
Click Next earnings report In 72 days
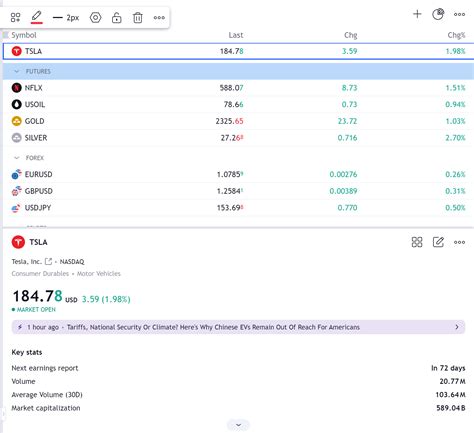pyautogui.click(x=448, y=368)
